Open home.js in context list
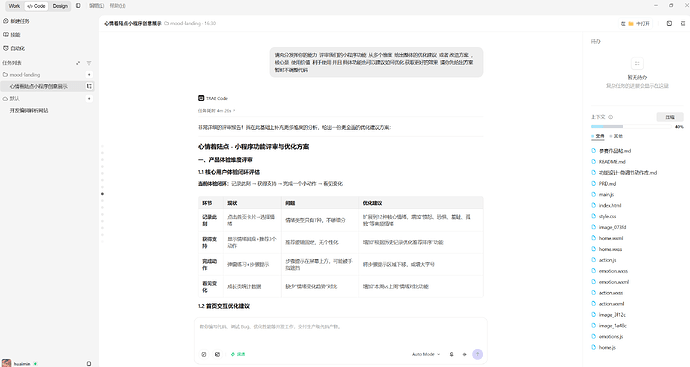 coord(607,348)
